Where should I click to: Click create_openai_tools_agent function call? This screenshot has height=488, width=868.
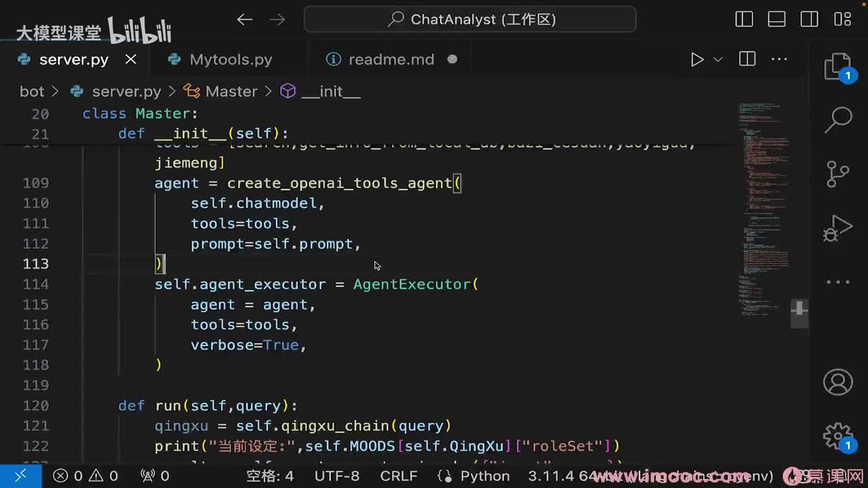339,183
